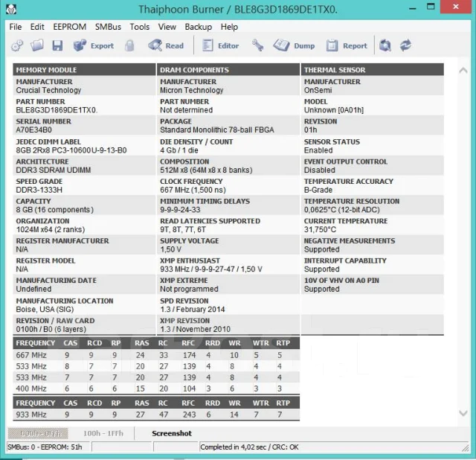Image resolution: width=476 pixels, height=460 pixels.
Task: Switch to the 000h - 0FFh tab
Action: 38,433
